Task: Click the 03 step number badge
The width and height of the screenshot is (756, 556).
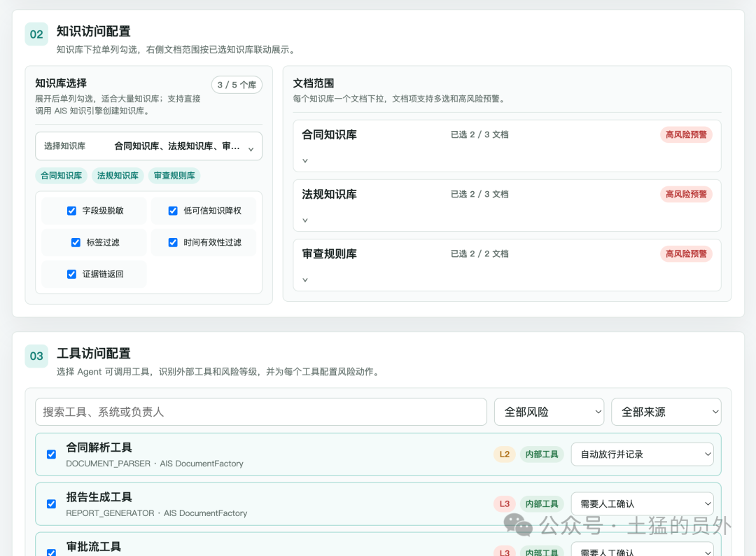Action: click(x=36, y=356)
